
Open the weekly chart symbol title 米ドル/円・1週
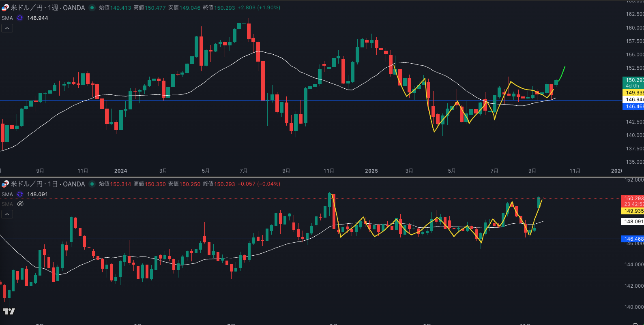pyautogui.click(x=47, y=8)
